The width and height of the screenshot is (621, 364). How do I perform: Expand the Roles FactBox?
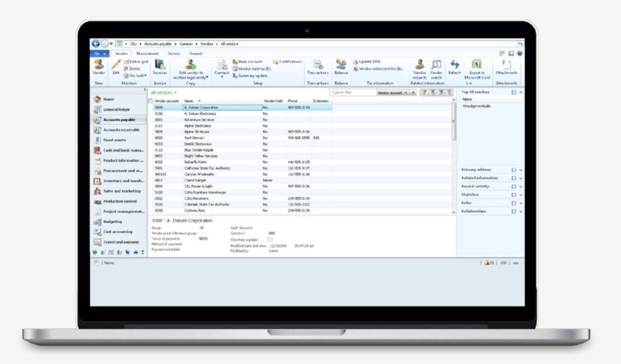521,203
